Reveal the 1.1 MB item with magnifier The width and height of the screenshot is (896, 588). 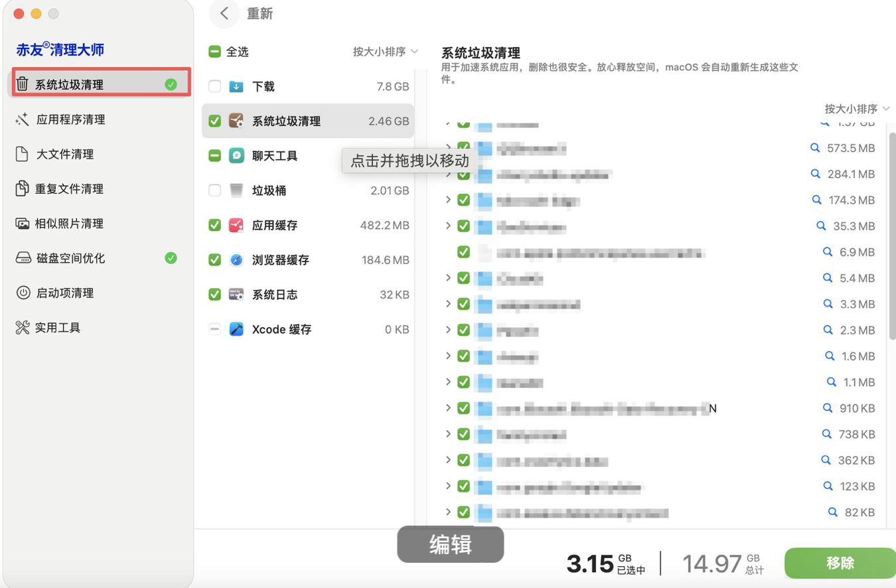click(832, 382)
